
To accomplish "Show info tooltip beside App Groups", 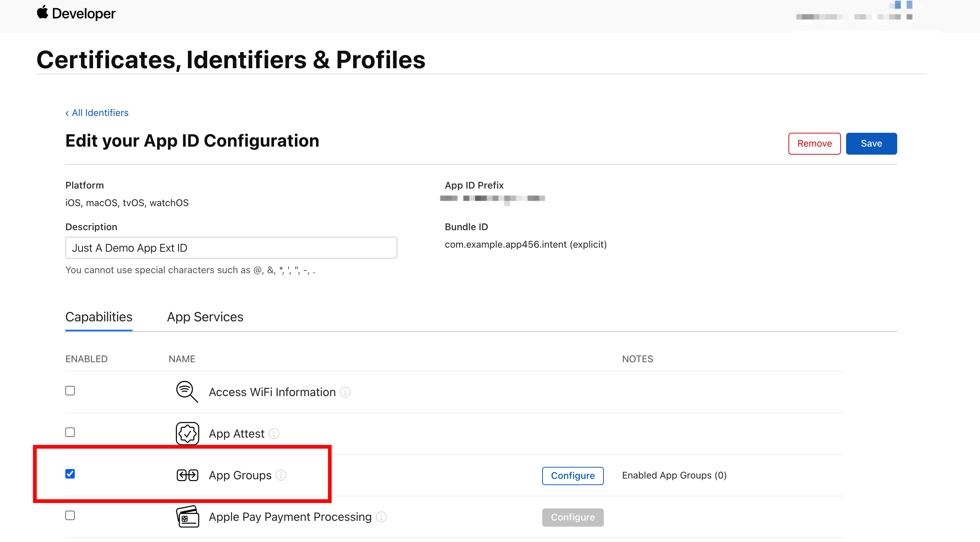I will tap(281, 475).
